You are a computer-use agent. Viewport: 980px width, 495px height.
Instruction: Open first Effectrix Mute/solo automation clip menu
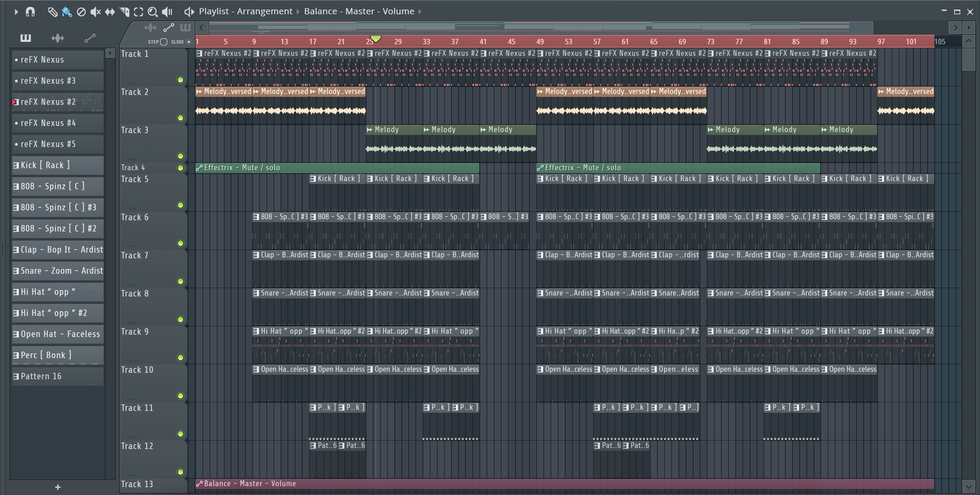coord(199,168)
